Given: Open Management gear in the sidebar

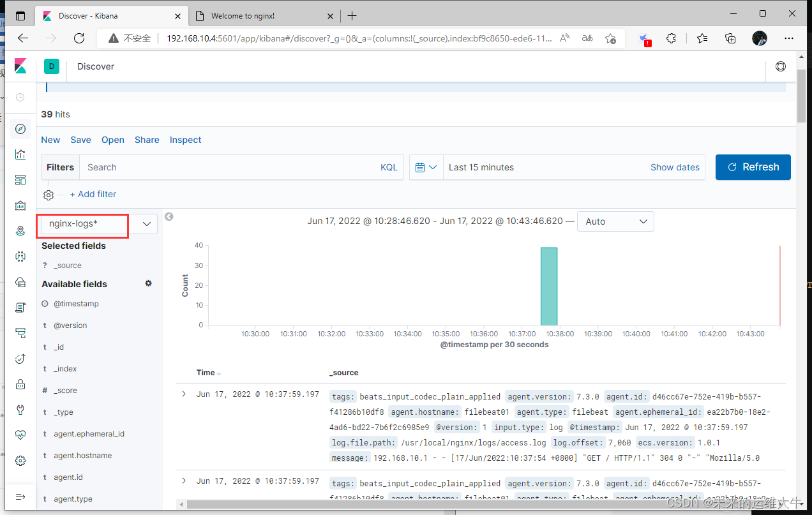Looking at the screenshot, I should 20,461.
